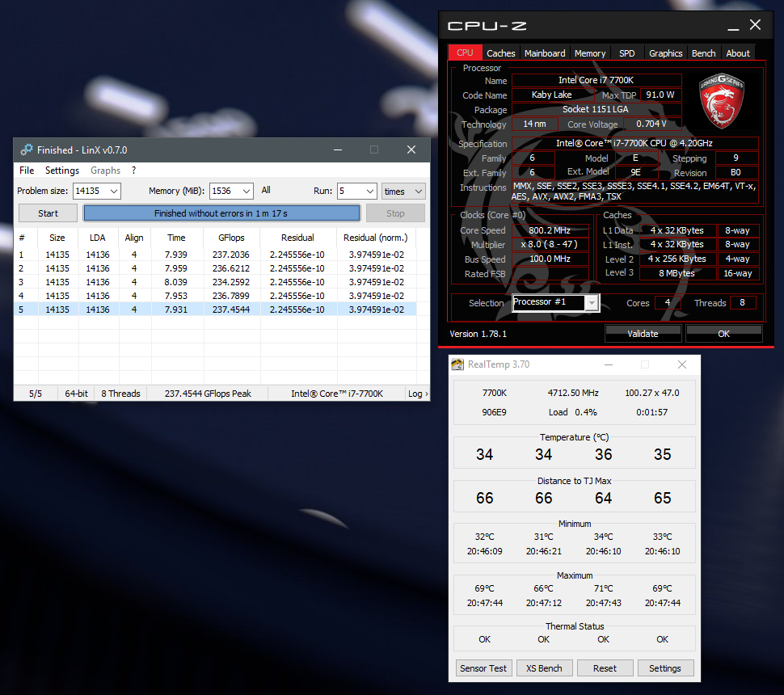
Task: Open the ? help menu in LinX
Action: pyautogui.click(x=133, y=171)
